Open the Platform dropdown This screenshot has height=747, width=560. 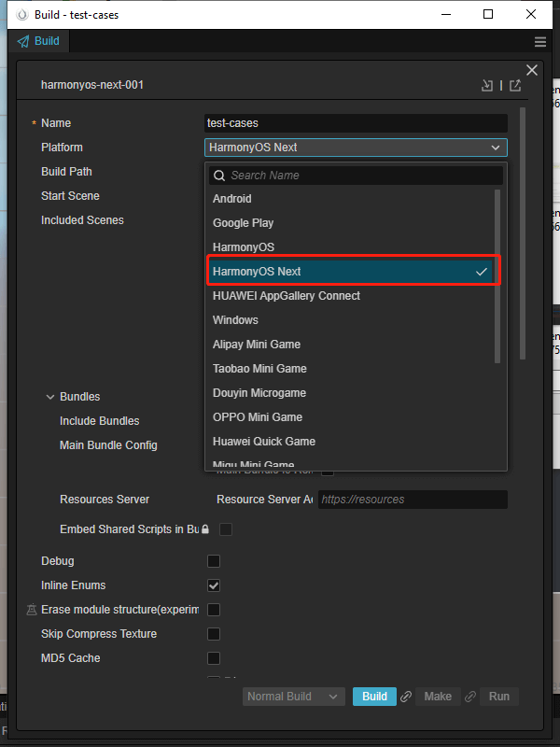click(x=356, y=148)
